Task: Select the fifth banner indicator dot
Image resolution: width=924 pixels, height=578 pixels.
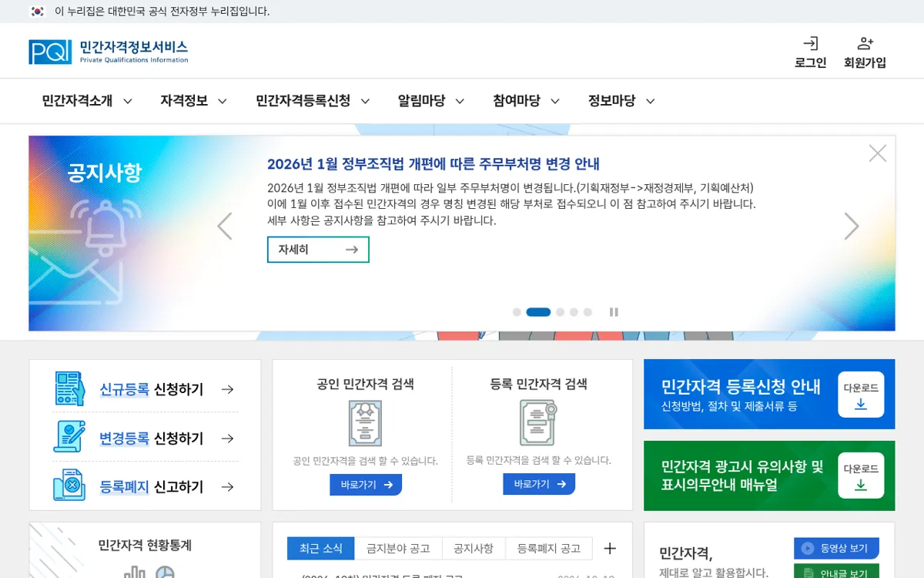Action: (588, 312)
